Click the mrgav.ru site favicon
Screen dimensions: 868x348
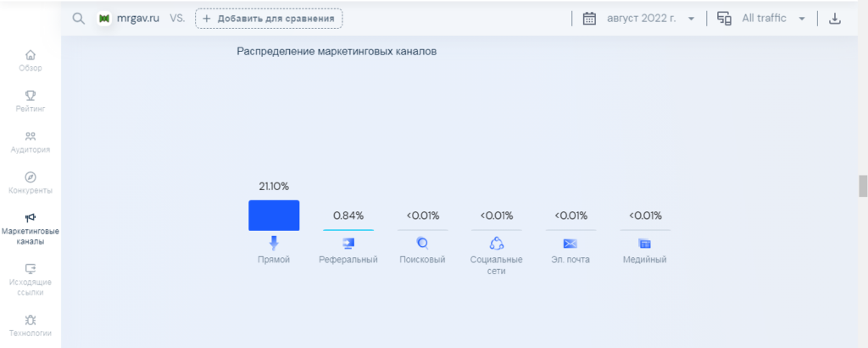pos(103,19)
